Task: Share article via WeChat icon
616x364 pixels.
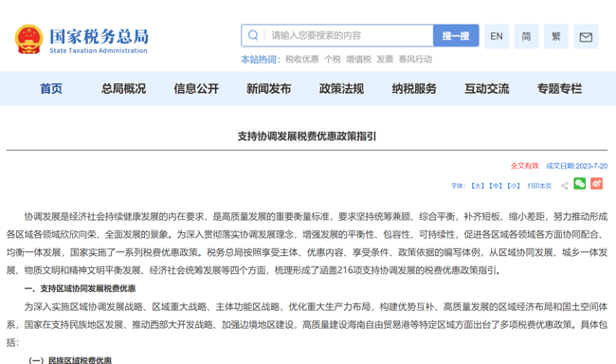Action: click(x=579, y=184)
